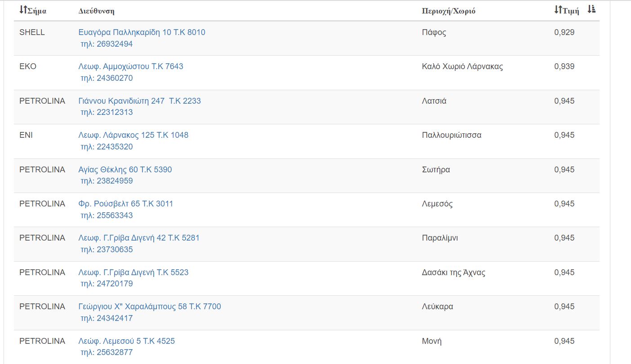This screenshot has height=364, width=631.
Task: Click PETROLINA in the Σωτήρα row
Action: pyautogui.click(x=42, y=170)
